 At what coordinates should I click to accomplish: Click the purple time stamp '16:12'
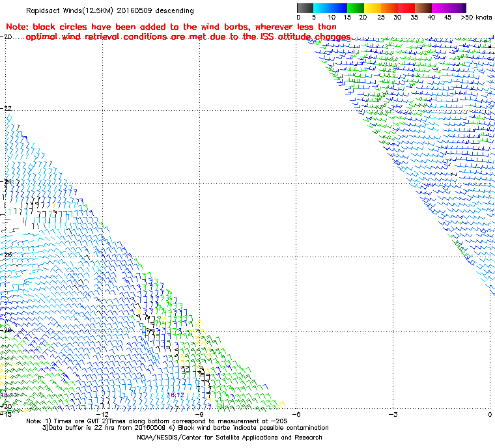click(175, 395)
